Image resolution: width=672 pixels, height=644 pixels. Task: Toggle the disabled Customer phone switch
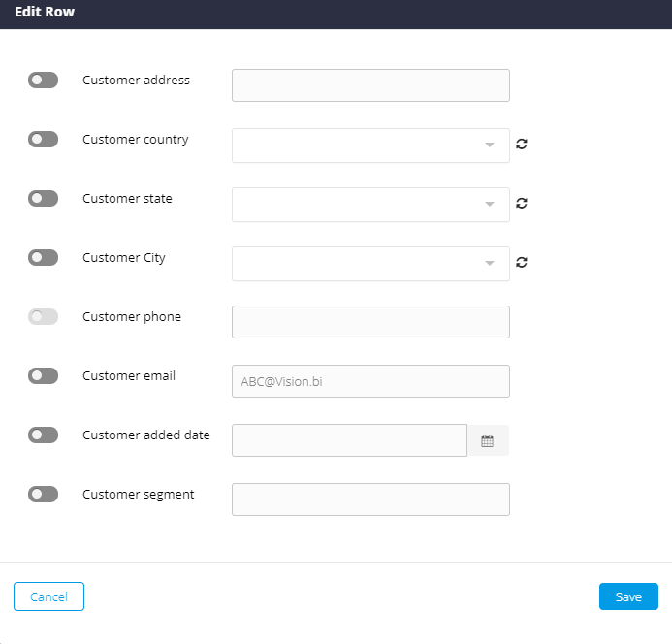tap(43, 317)
